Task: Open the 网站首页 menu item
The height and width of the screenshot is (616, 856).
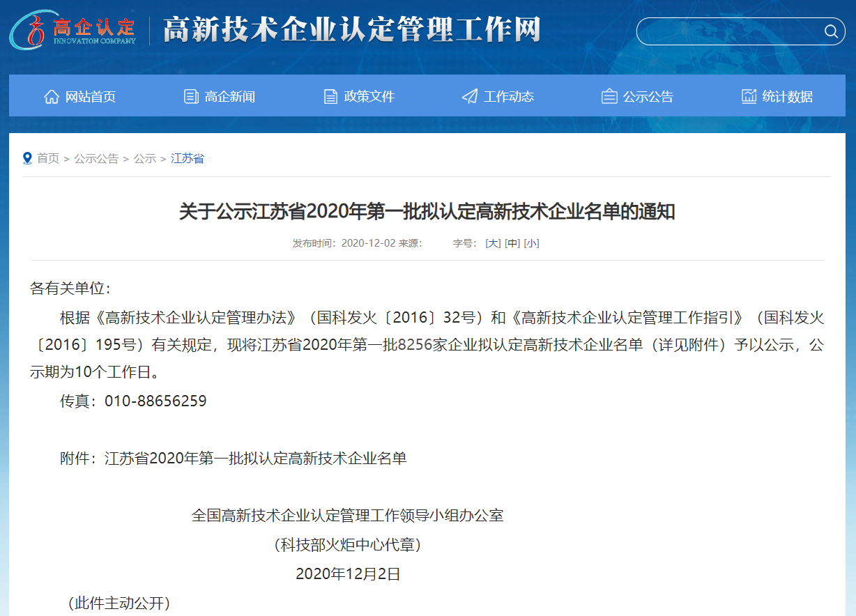Action: pyautogui.click(x=91, y=97)
